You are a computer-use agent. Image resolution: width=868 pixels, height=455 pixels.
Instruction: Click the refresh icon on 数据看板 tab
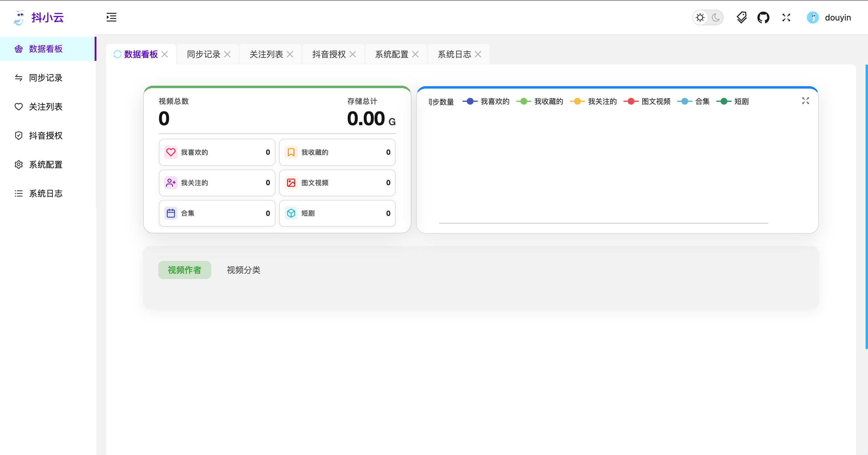coord(117,54)
